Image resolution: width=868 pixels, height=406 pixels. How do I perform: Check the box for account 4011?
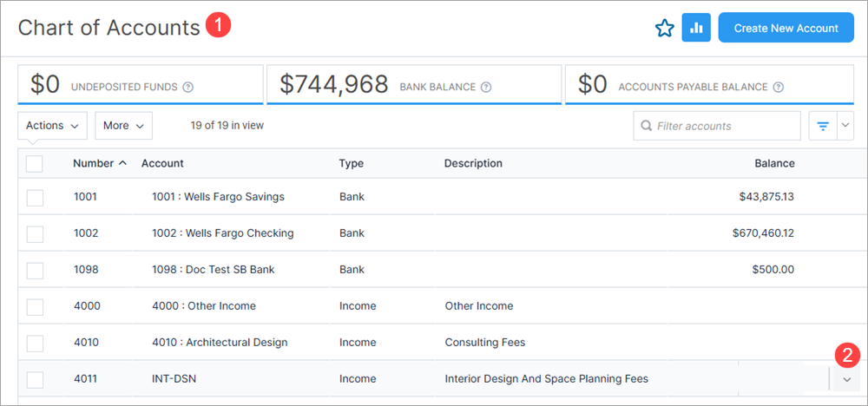[35, 380]
